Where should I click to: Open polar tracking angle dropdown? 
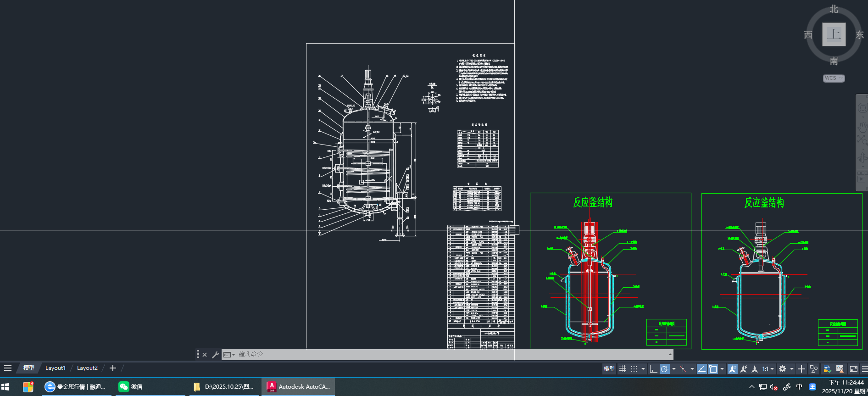click(673, 369)
